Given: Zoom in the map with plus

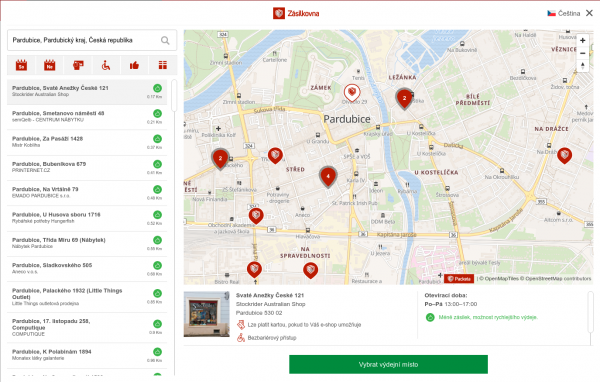Looking at the screenshot, I should (582, 40).
